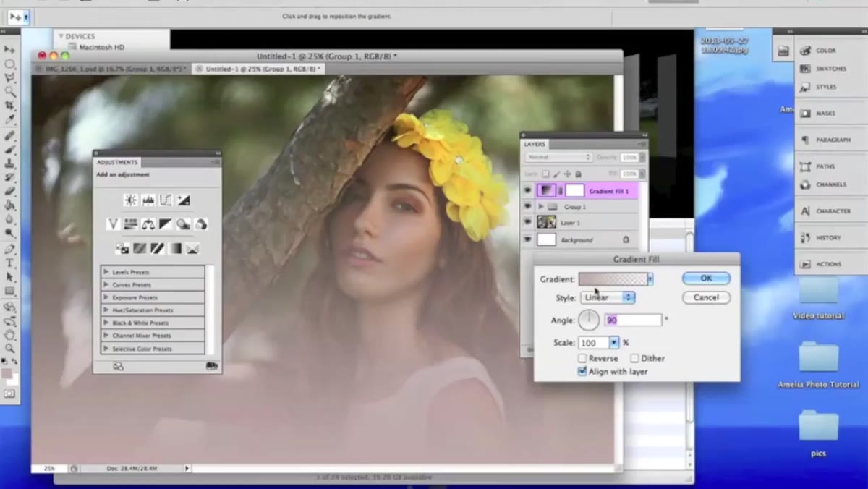
Task: Select the Brush tool
Action: click(x=9, y=150)
